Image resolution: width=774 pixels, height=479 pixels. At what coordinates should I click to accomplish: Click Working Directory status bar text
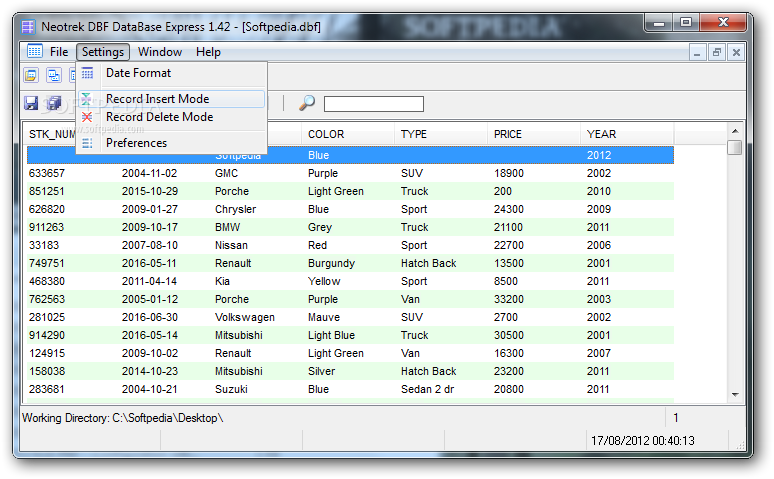pos(122,418)
